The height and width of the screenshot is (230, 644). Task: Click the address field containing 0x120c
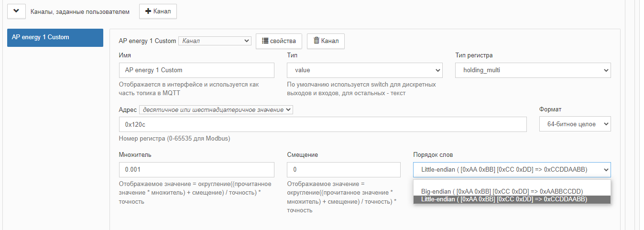323,124
